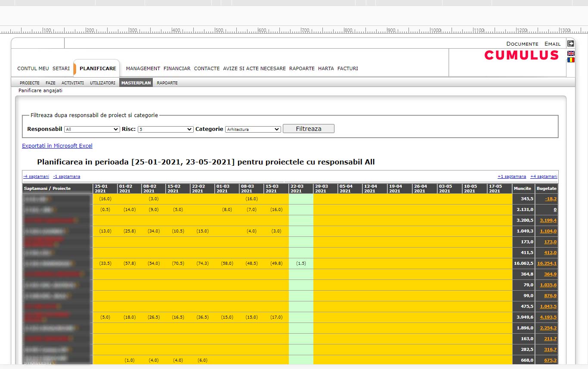
Task: Open the Email link at top right
Action: pos(553,44)
